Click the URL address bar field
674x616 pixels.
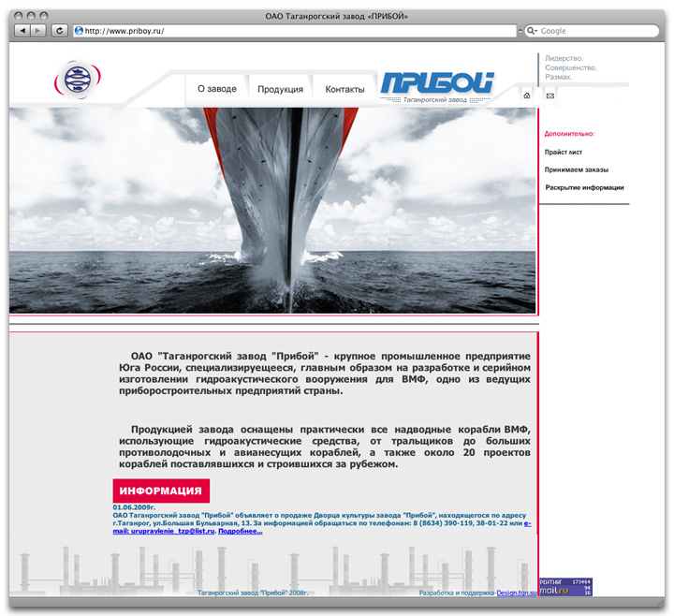pyautogui.click(x=295, y=31)
